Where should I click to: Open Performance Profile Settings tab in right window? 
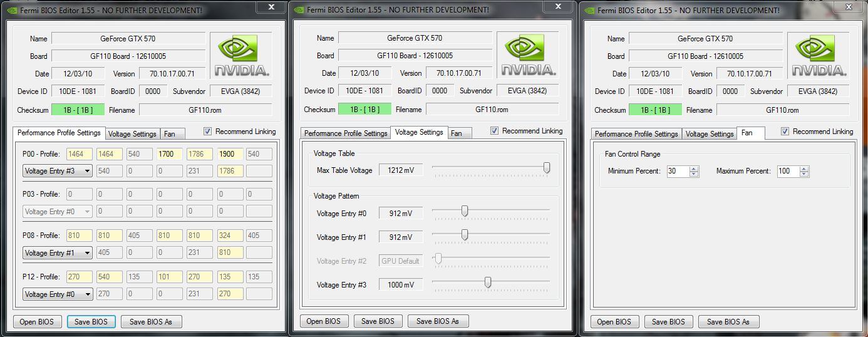[x=636, y=134]
